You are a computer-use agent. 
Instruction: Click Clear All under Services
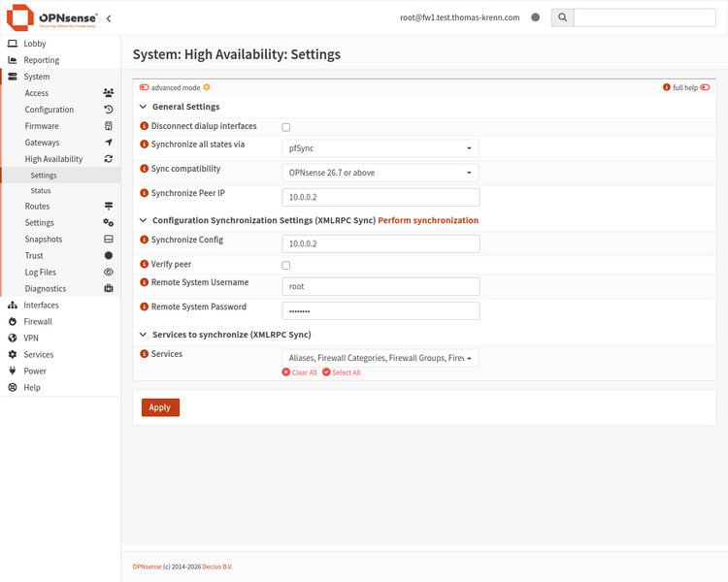300,372
